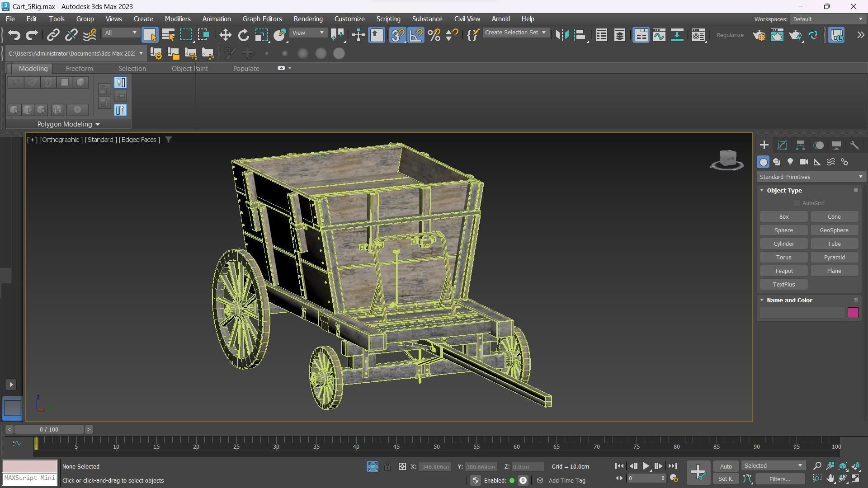Expand the Polygon Modeling panel arrow
Viewport: 868px width, 488px height.
click(x=97, y=124)
